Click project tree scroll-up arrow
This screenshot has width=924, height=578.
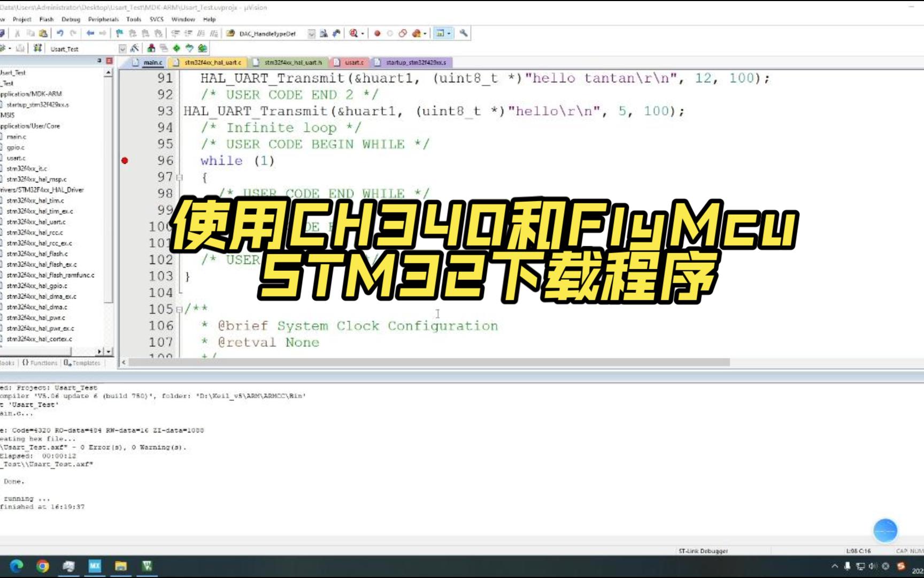click(109, 72)
